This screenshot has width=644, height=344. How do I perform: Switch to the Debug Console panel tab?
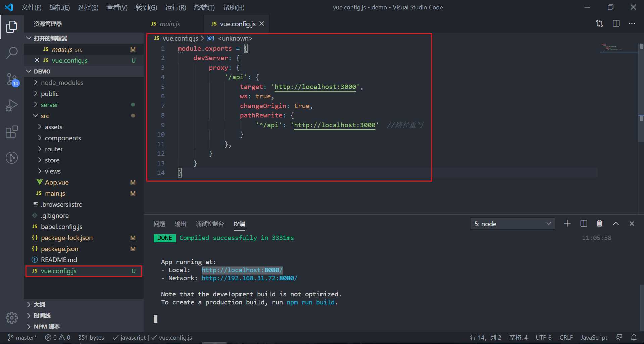[x=210, y=224]
